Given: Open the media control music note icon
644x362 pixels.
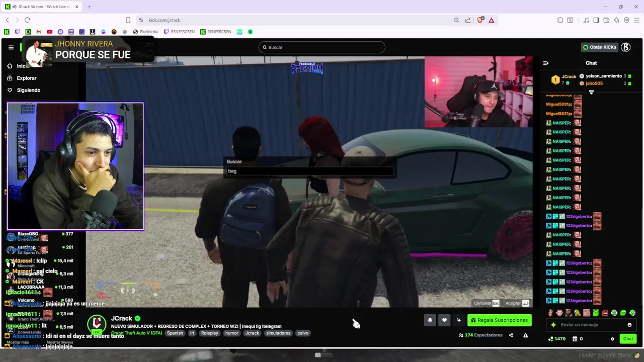Looking at the screenshot, I should [x=586, y=20].
